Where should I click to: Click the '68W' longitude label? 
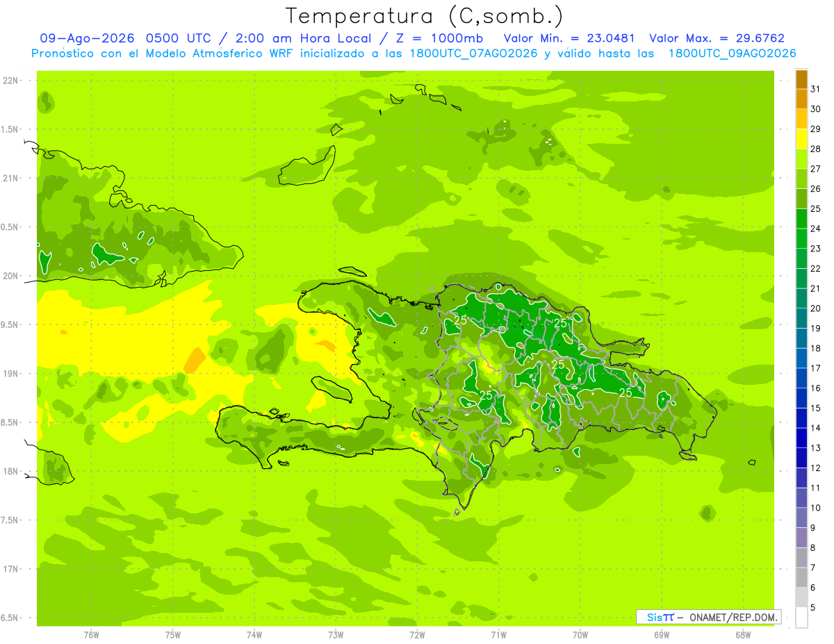(x=743, y=635)
